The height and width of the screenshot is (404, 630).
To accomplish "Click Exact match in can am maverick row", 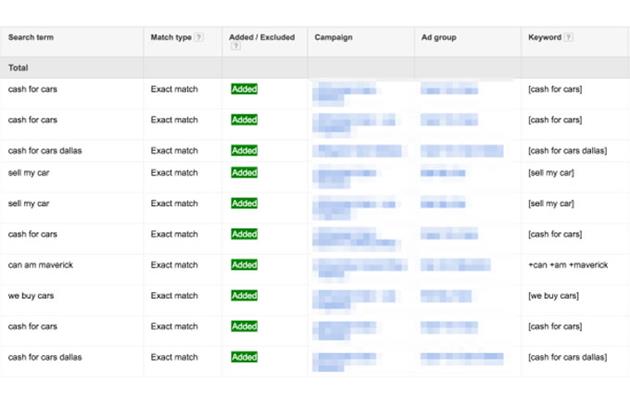I will pyautogui.click(x=174, y=265).
